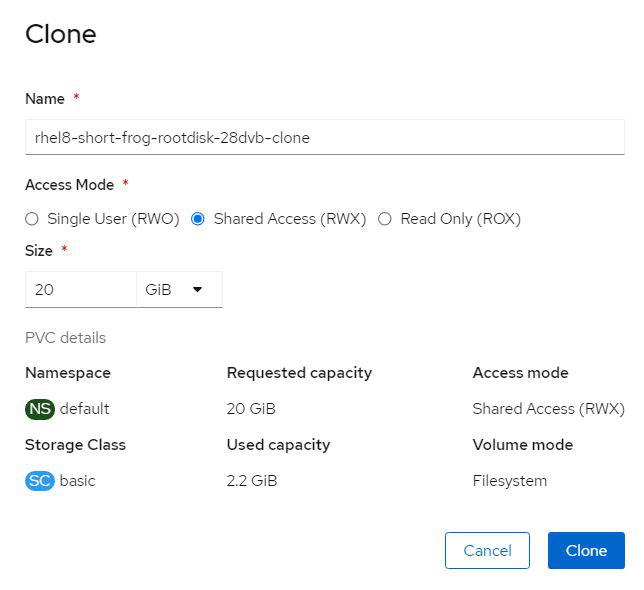Open the GiB size unit dropdown
The image size is (644, 590).
click(179, 289)
